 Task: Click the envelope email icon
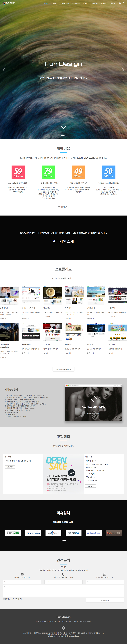[22, 574]
